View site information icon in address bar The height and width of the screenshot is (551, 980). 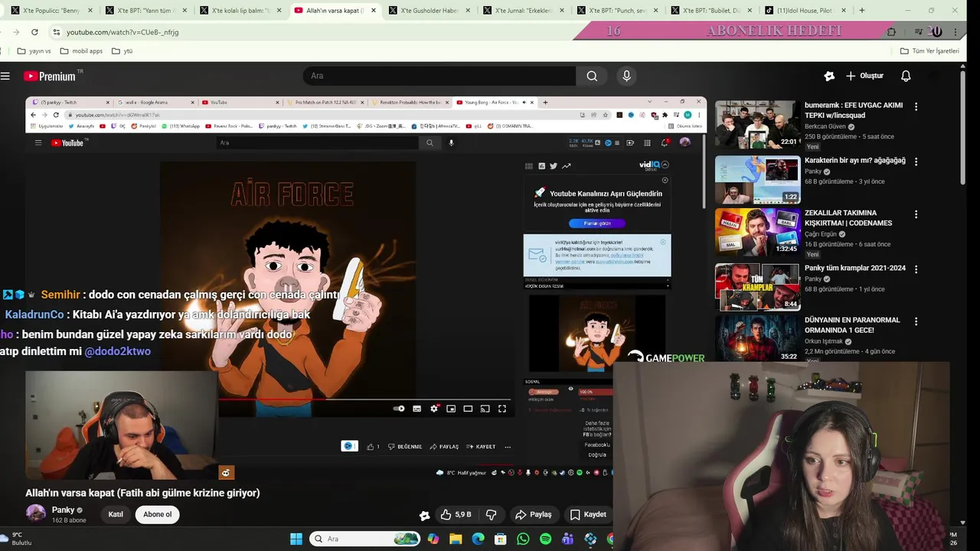pyautogui.click(x=56, y=32)
